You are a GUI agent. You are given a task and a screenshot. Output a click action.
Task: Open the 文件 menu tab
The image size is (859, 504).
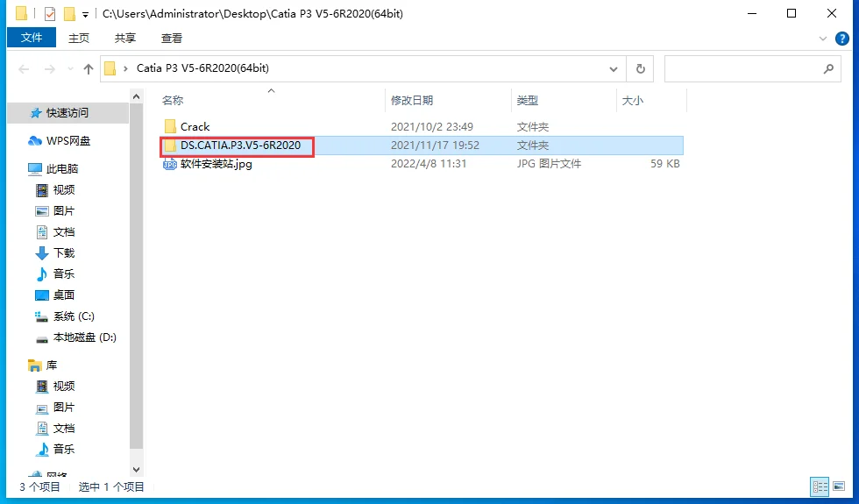32,37
